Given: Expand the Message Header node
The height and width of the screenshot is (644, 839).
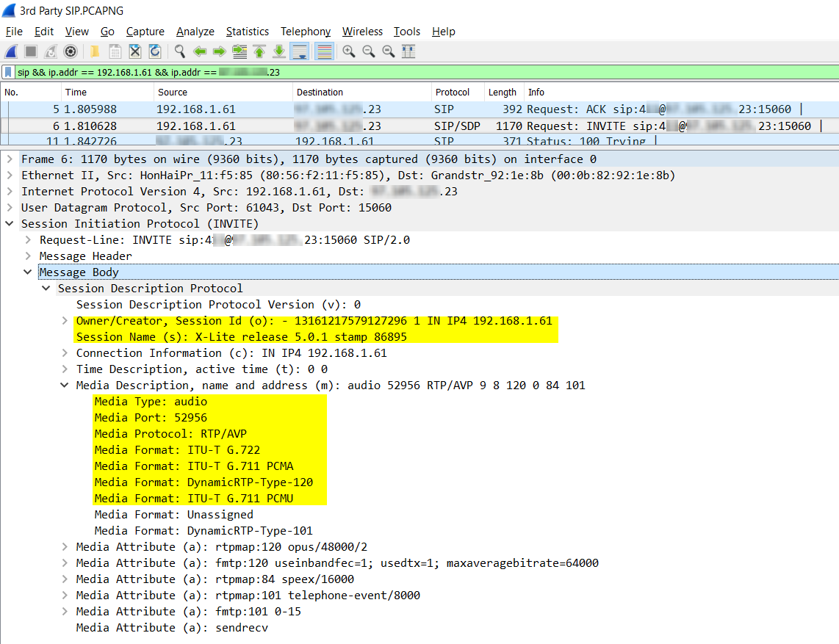Looking at the screenshot, I should pos(28,256).
